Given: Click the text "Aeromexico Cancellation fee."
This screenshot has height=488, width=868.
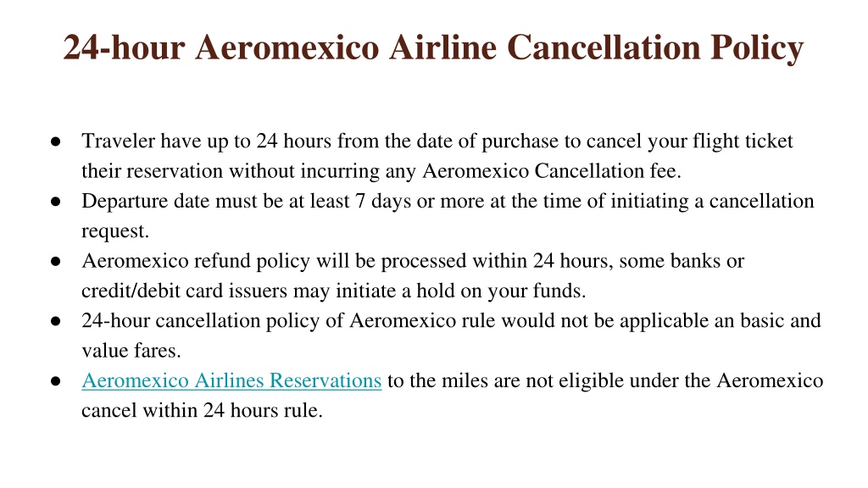Looking at the screenshot, I should tap(552, 171).
